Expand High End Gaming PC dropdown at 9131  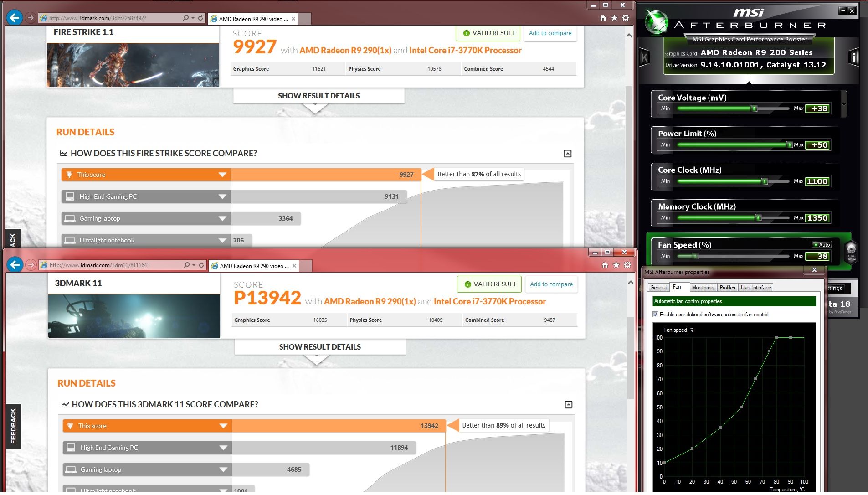[x=222, y=196]
